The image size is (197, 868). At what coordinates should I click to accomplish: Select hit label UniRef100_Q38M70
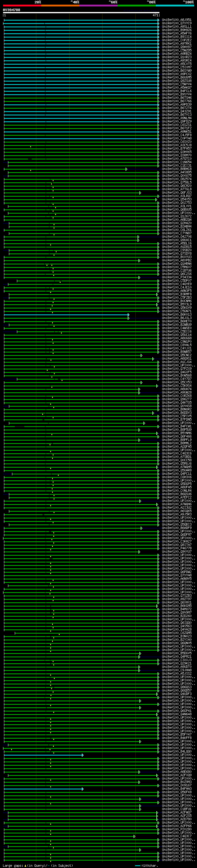click(177, 155)
